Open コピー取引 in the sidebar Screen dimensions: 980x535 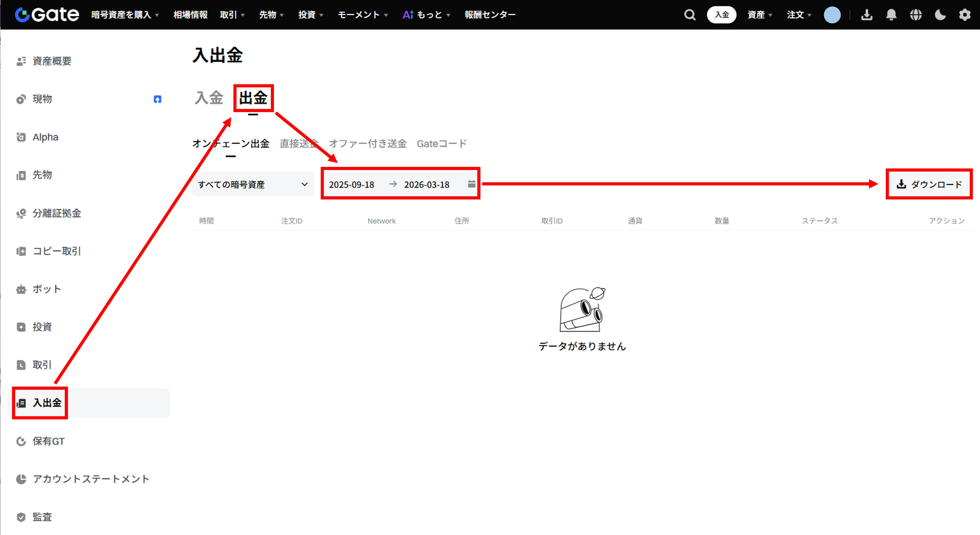pos(57,251)
